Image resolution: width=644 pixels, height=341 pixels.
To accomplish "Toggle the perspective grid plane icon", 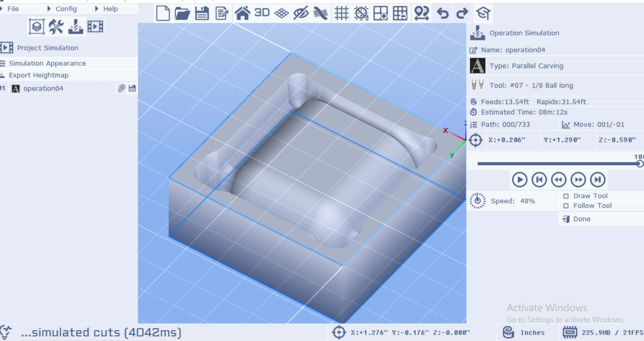I will click(282, 13).
